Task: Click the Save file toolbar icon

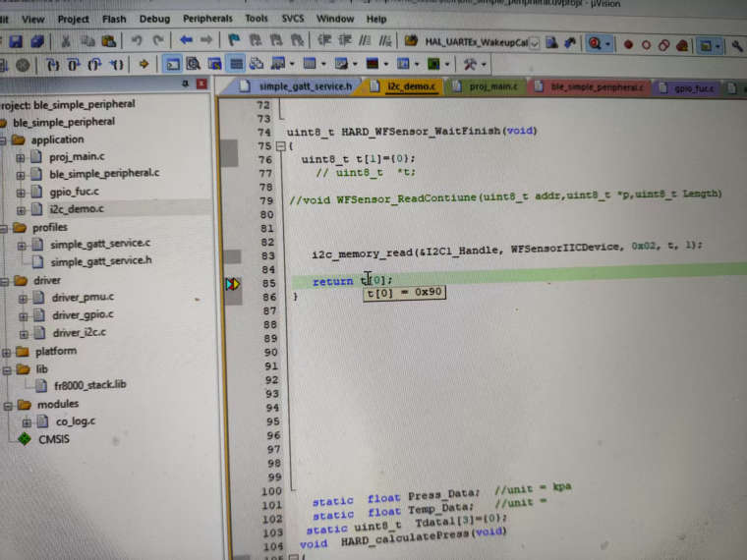Action: click(15, 43)
